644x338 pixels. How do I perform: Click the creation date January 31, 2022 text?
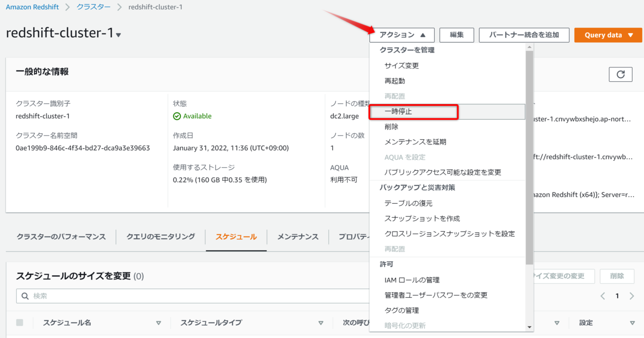(231, 148)
